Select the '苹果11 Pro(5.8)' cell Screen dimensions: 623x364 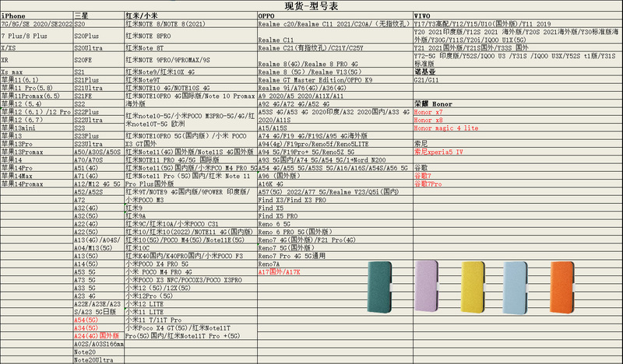tap(37, 88)
